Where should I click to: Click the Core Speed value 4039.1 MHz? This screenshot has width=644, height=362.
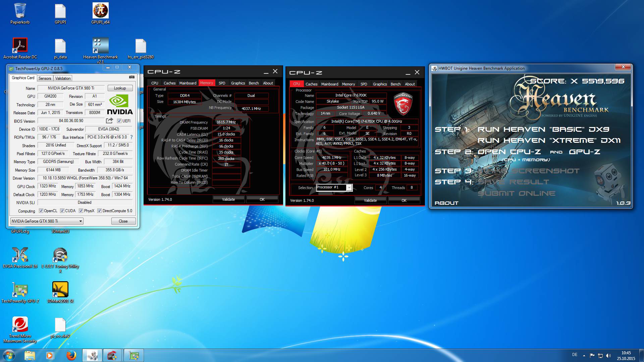(x=332, y=158)
